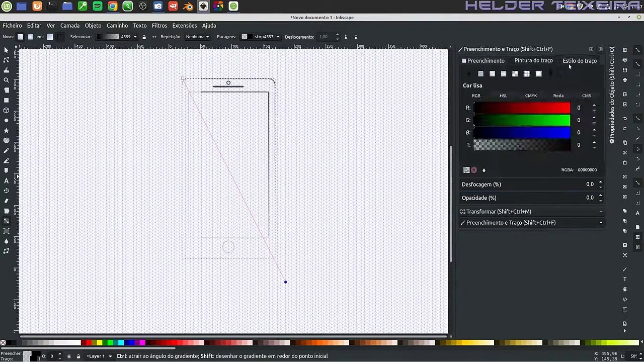The image size is (644, 362).
Task: Click the blue B channel slider
Action: (x=522, y=133)
